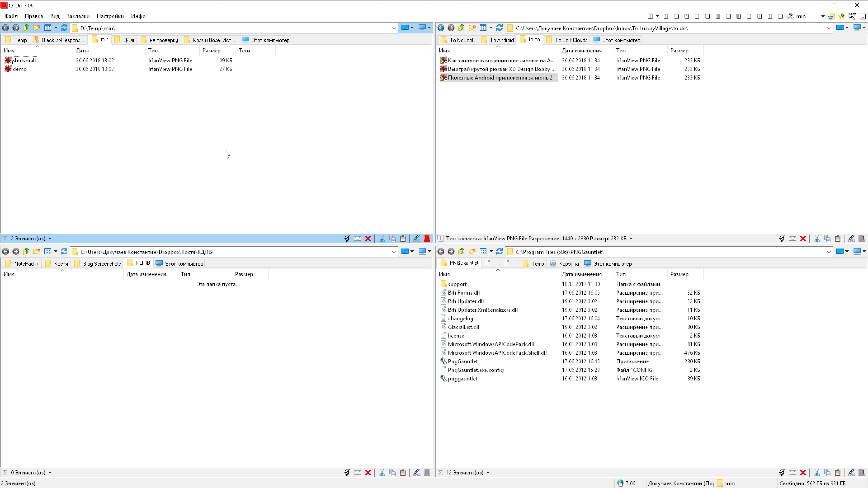Select the four vertical columns layout
Viewport: 868px width, 488px height.
[718, 16]
